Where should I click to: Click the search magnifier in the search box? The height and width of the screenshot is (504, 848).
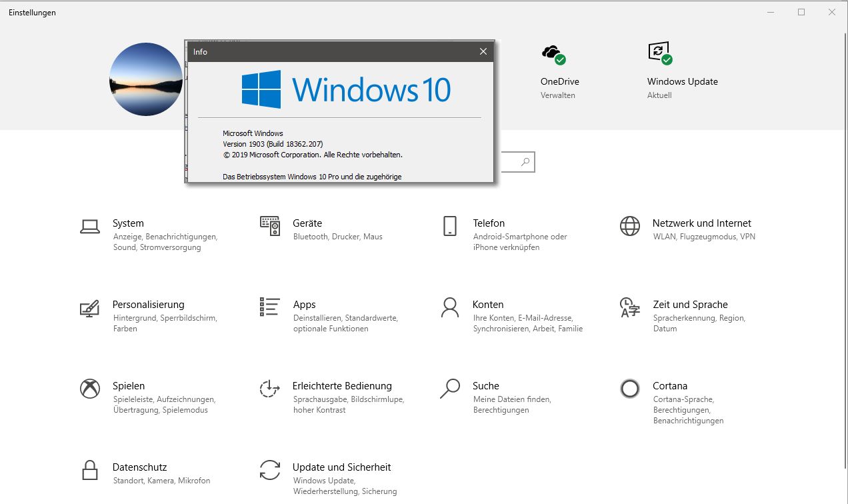pos(525,162)
